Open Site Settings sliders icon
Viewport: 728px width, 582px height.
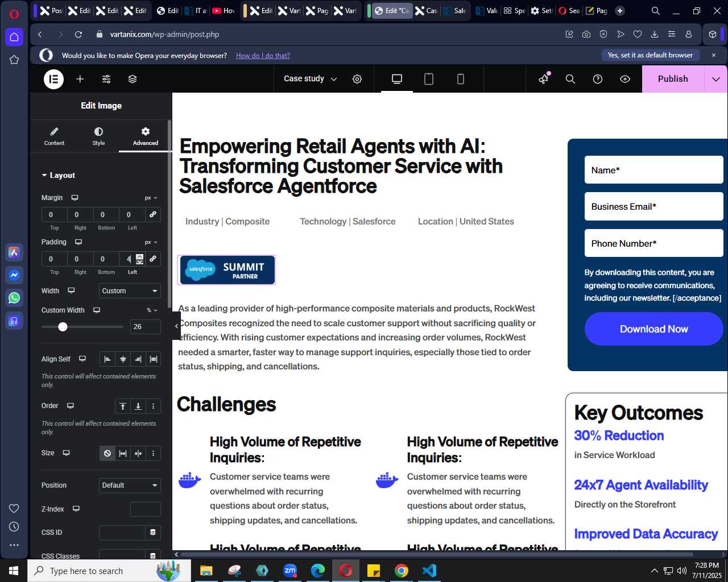(x=106, y=79)
